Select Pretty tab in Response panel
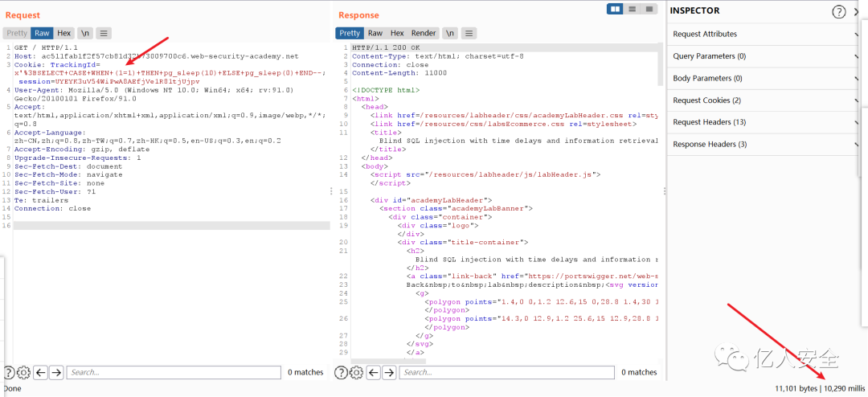This screenshot has height=397, width=868. [350, 33]
